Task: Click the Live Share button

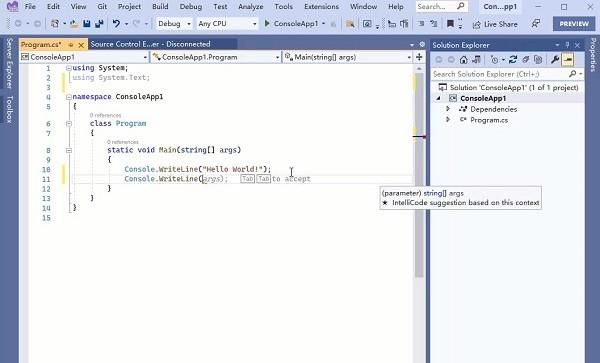Action: [495, 24]
